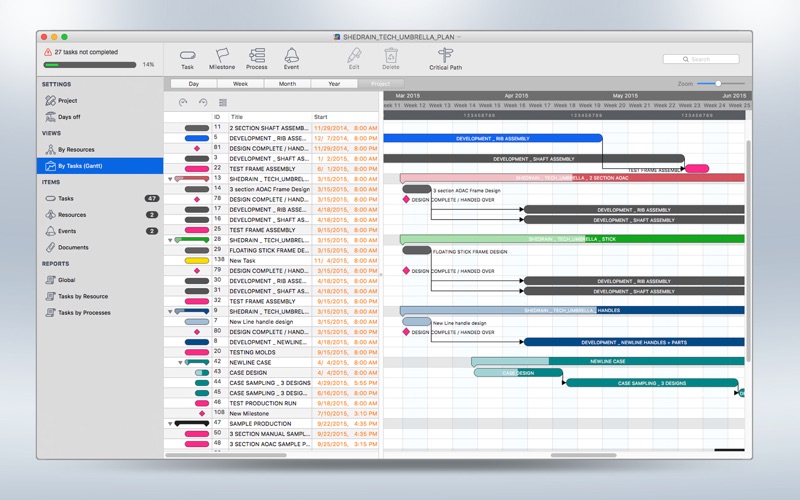Image resolution: width=800 pixels, height=500 pixels.
Task: Collapse process row ID 13
Action: 170,179
